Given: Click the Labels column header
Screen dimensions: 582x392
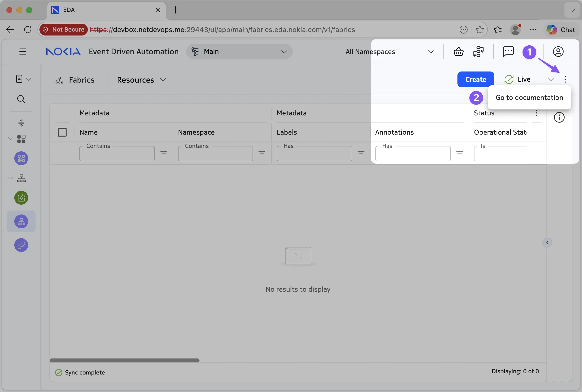Looking at the screenshot, I should tap(287, 132).
